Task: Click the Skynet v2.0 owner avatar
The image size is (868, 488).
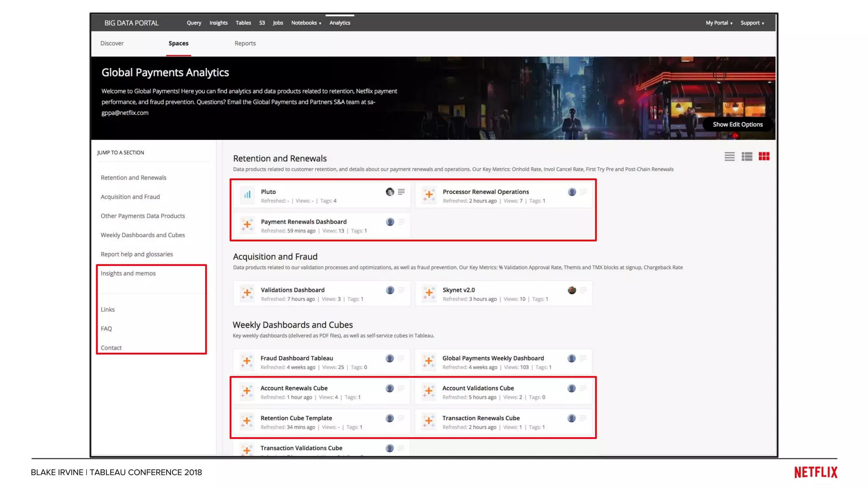Action: pyautogui.click(x=572, y=290)
